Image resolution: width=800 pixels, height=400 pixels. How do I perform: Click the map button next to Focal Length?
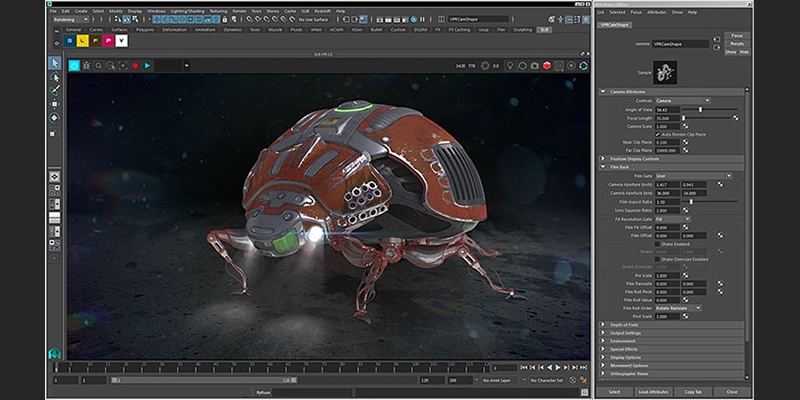pos(735,118)
